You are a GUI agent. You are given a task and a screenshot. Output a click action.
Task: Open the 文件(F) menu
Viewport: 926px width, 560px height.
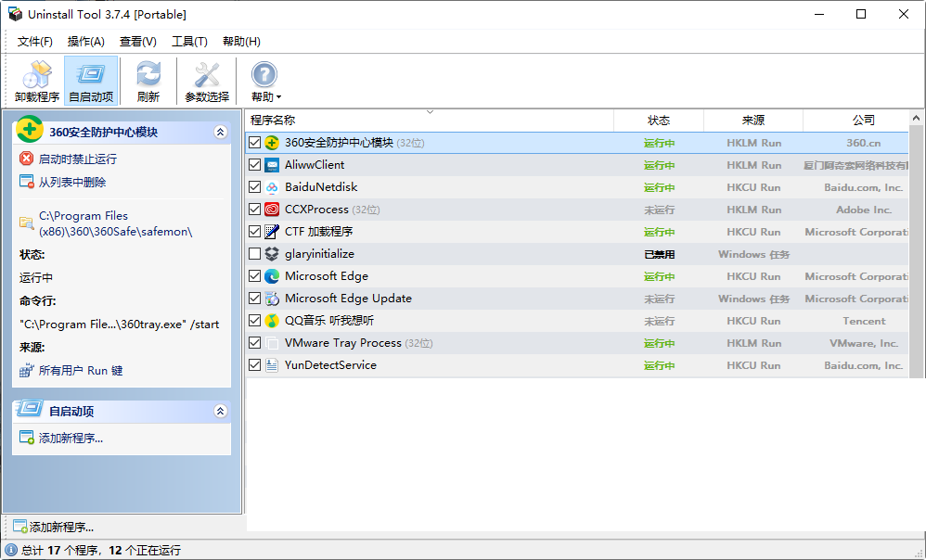(x=35, y=42)
